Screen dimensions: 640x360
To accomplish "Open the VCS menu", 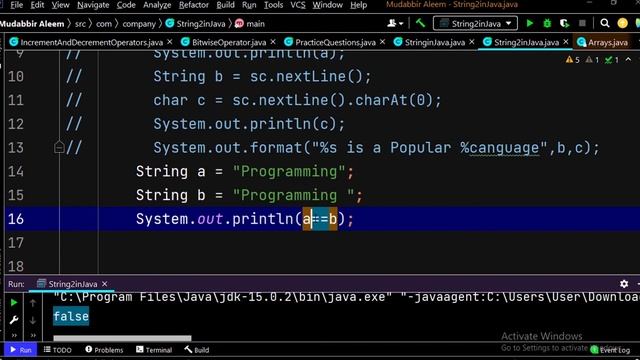I will [x=298, y=5].
